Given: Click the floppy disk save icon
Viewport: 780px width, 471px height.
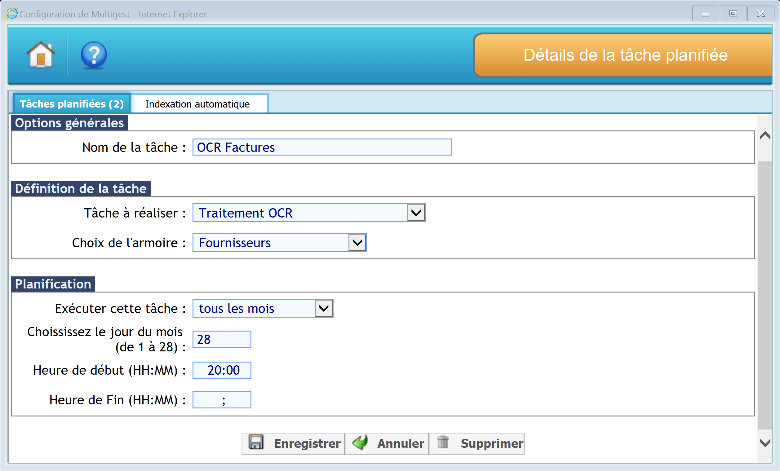Looking at the screenshot, I should pyautogui.click(x=256, y=443).
